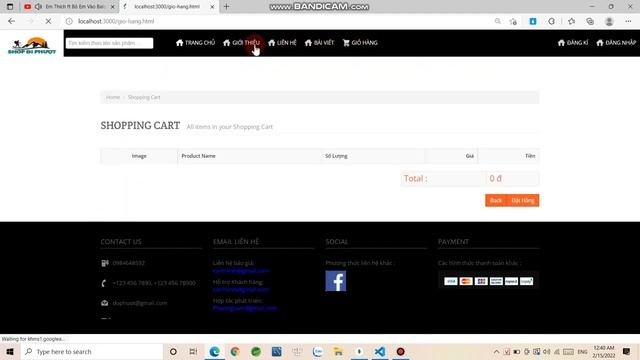Viewport: 640px width, 360px height.
Task: Click the Hợp tác phát triển email link
Action: point(244,308)
